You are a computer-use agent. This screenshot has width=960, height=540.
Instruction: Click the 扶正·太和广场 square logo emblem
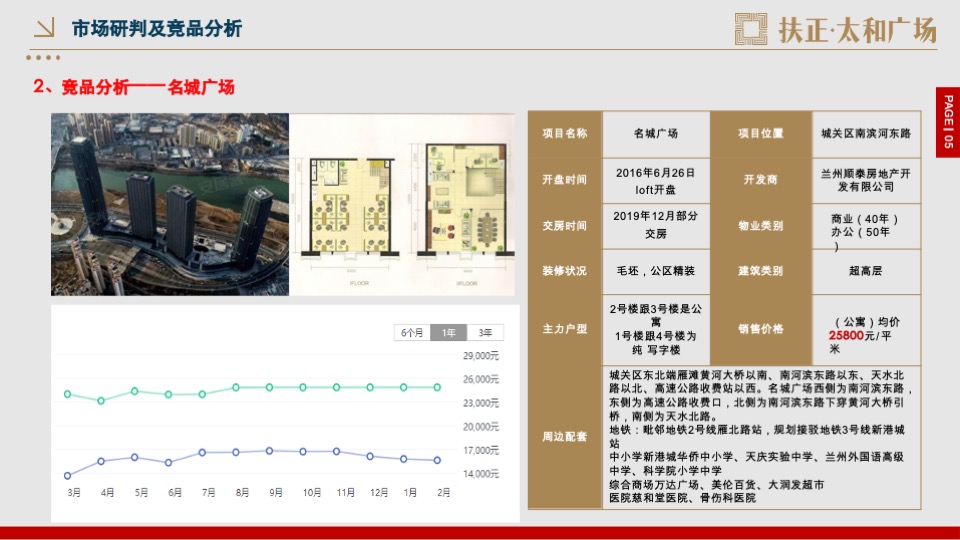pyautogui.click(x=751, y=29)
